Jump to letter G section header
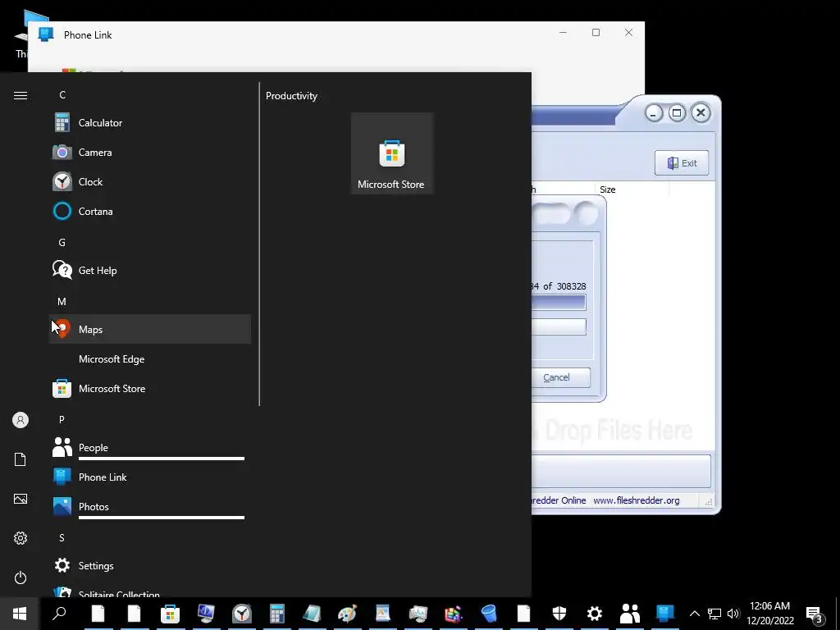840x630 pixels. pyautogui.click(x=62, y=242)
